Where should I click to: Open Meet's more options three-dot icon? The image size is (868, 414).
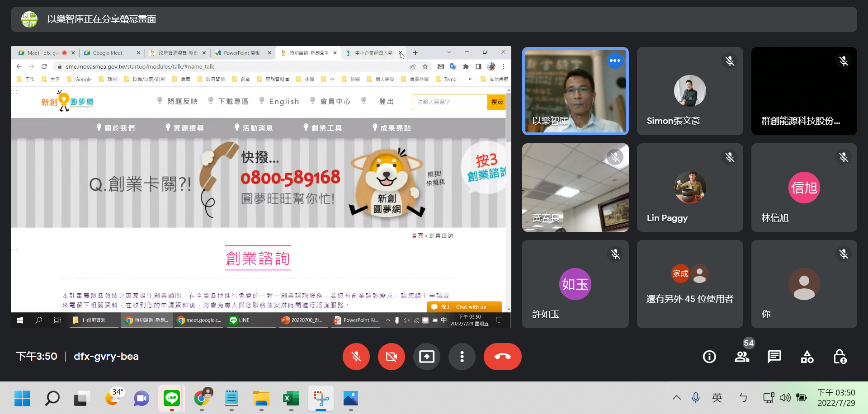point(462,357)
